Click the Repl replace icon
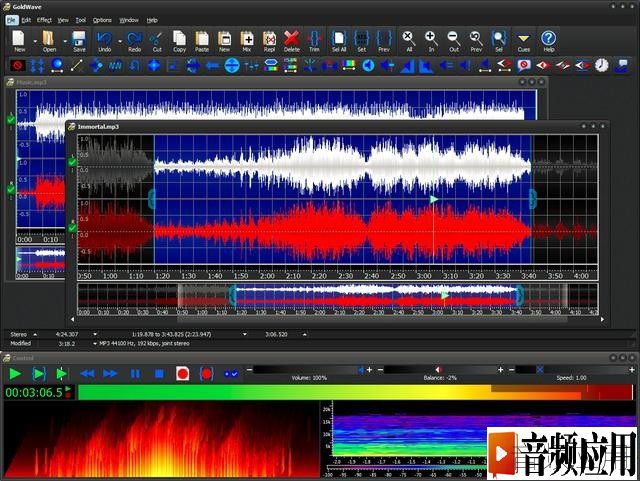 pyautogui.click(x=269, y=41)
